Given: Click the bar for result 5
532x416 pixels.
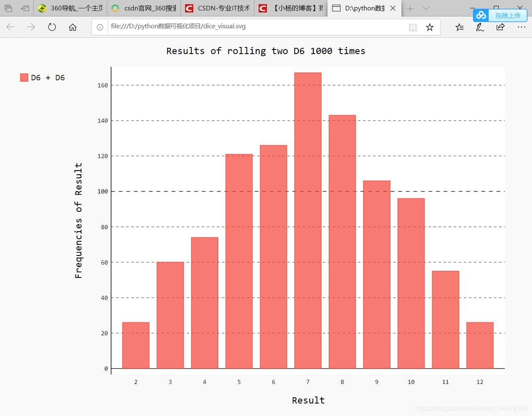Looking at the screenshot, I should click(x=239, y=261).
